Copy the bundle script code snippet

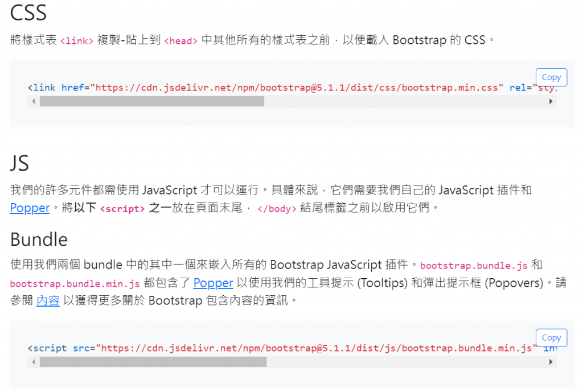tap(551, 338)
